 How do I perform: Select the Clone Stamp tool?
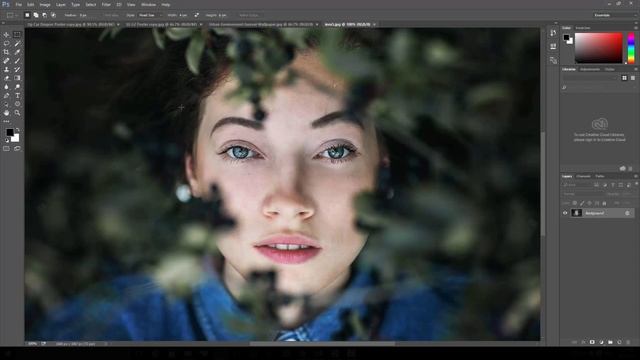[x=6, y=69]
